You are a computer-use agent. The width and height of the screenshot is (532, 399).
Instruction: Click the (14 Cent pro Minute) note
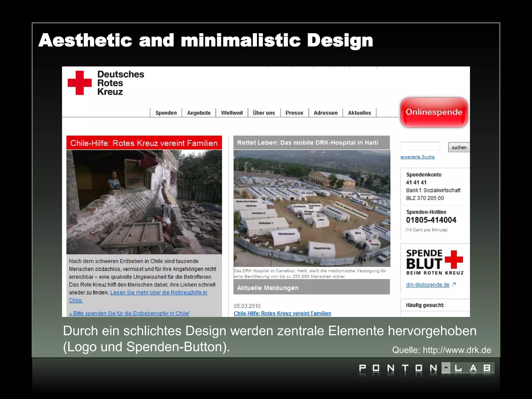pyautogui.click(x=426, y=230)
